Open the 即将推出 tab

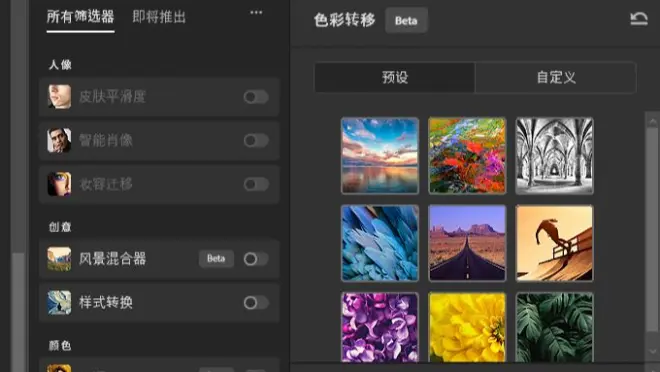point(159,17)
